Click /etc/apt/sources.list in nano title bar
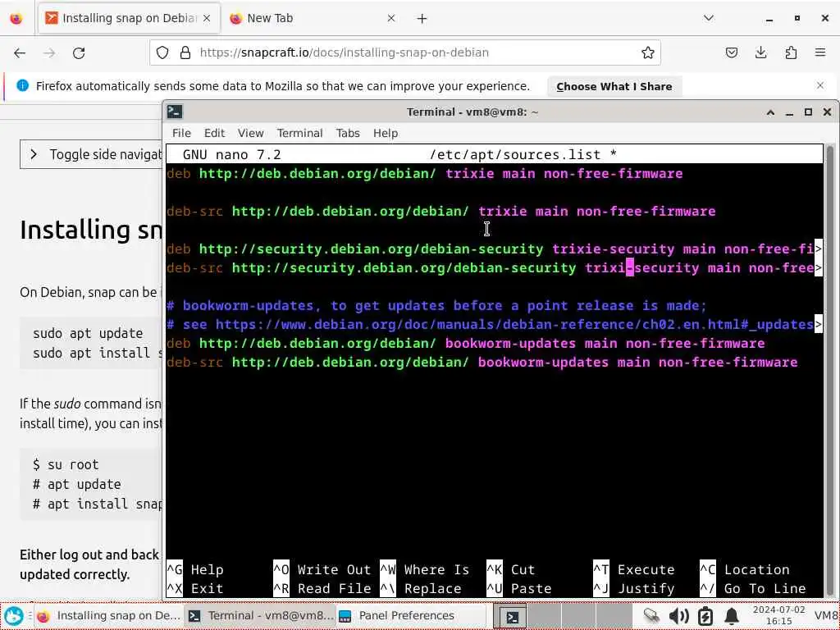Screen dimensions: 840x630 (515, 155)
